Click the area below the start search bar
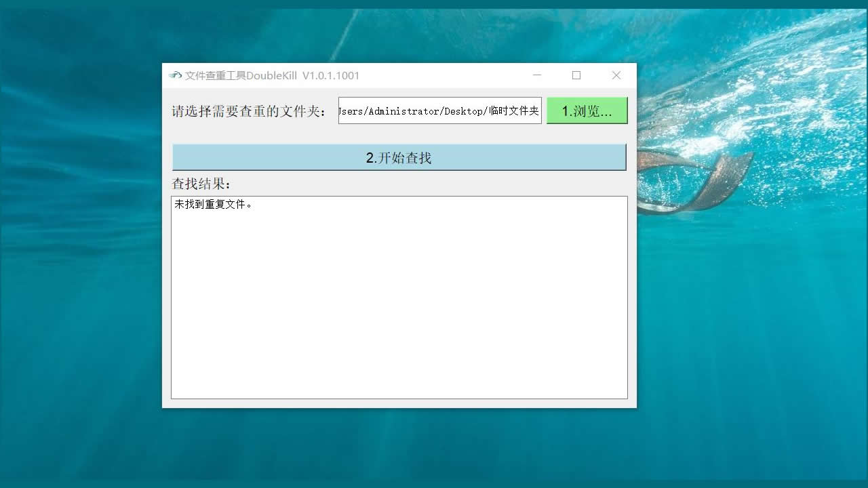 coord(399,175)
